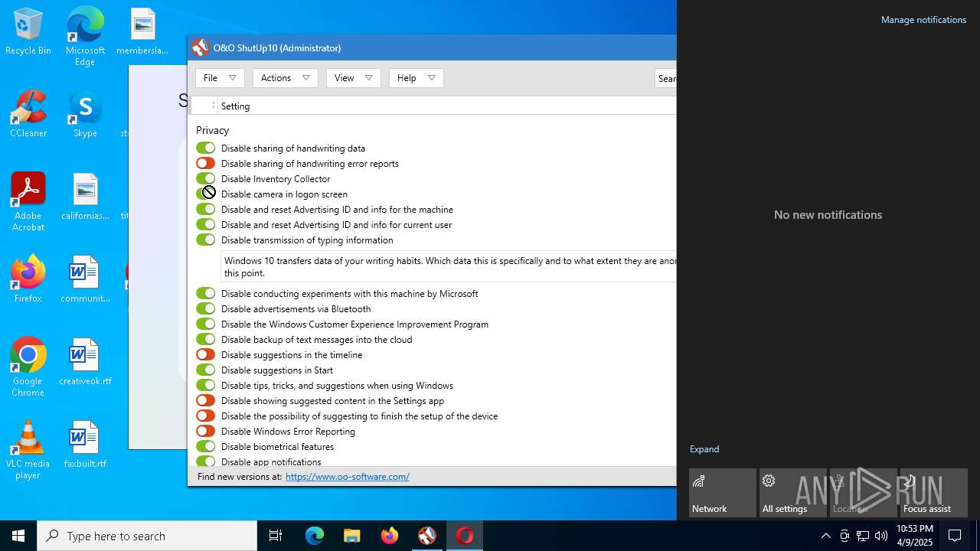This screenshot has width=980, height=551.
Task: Open Recycle Bin desktop icon
Action: tap(28, 32)
